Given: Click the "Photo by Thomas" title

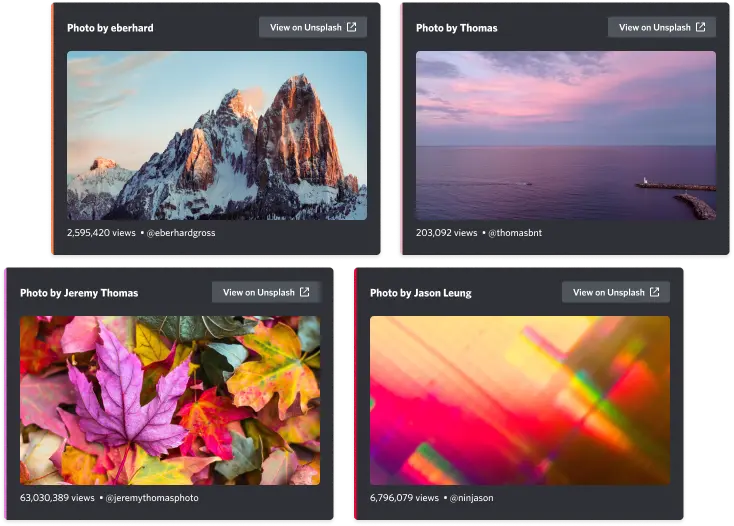Looking at the screenshot, I should tap(456, 28).
